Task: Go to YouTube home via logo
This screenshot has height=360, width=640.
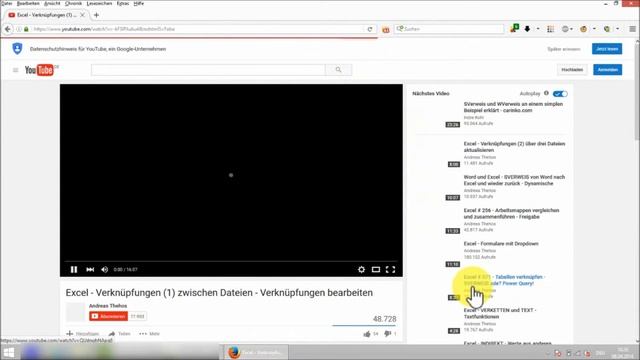Action: point(41,70)
